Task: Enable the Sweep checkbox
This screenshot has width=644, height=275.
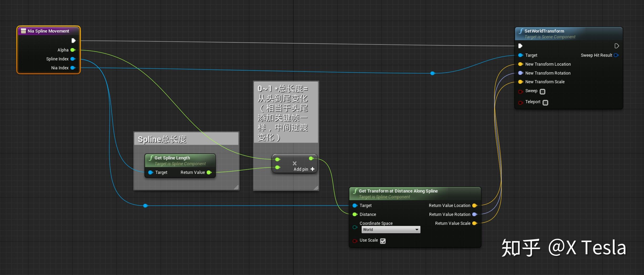Action: pyautogui.click(x=542, y=91)
